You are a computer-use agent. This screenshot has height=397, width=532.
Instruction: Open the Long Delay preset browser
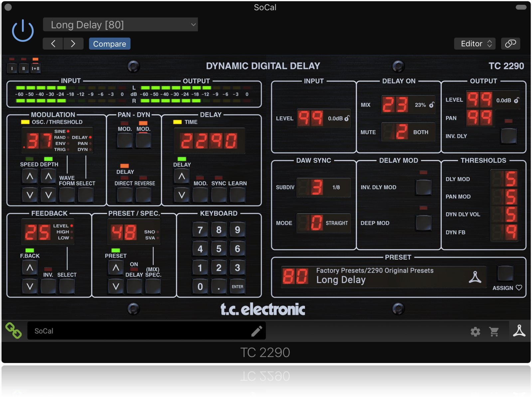click(x=383, y=277)
